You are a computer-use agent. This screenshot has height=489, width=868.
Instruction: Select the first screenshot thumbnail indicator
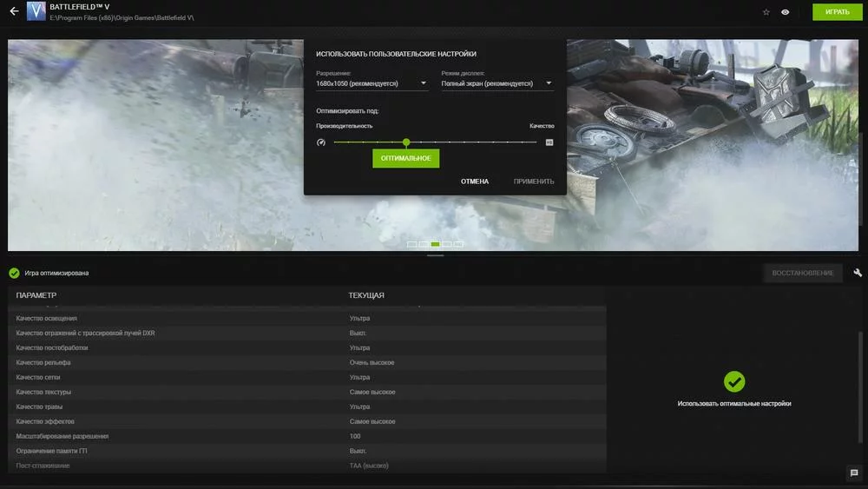point(412,244)
